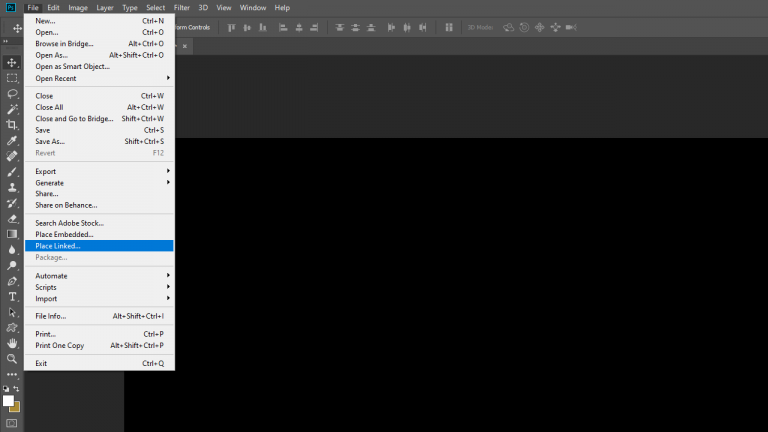Choose Browse in Bridge entry
Image resolution: width=768 pixels, height=432 pixels.
[x=99, y=44]
